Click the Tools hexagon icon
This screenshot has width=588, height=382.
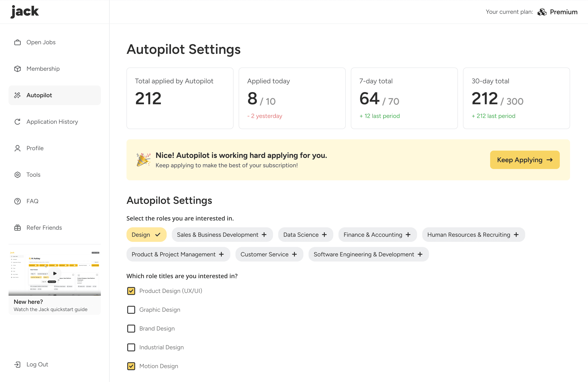click(x=17, y=175)
